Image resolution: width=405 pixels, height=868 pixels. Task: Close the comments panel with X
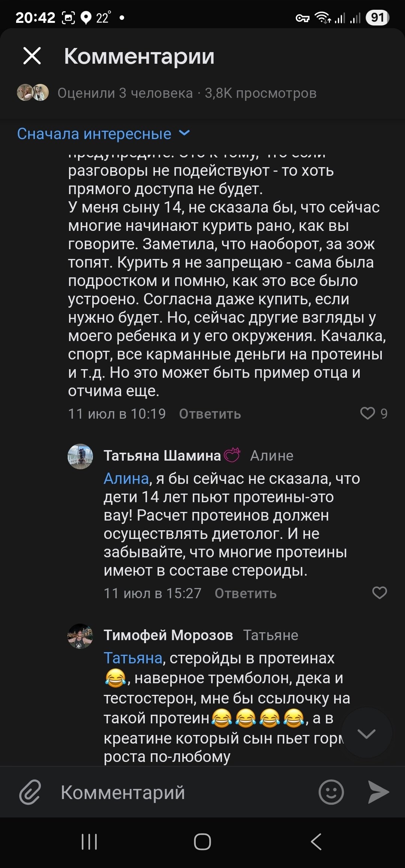coord(32,56)
